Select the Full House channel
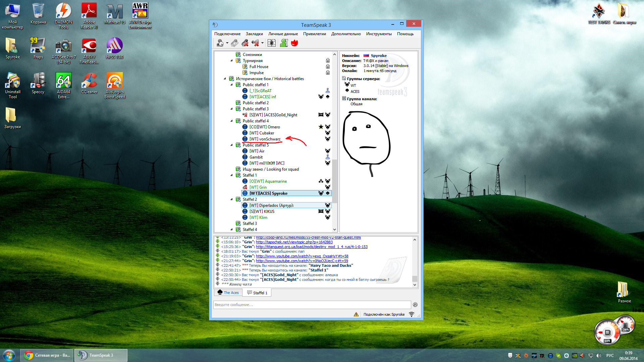The width and height of the screenshot is (644, 362). [x=259, y=67]
